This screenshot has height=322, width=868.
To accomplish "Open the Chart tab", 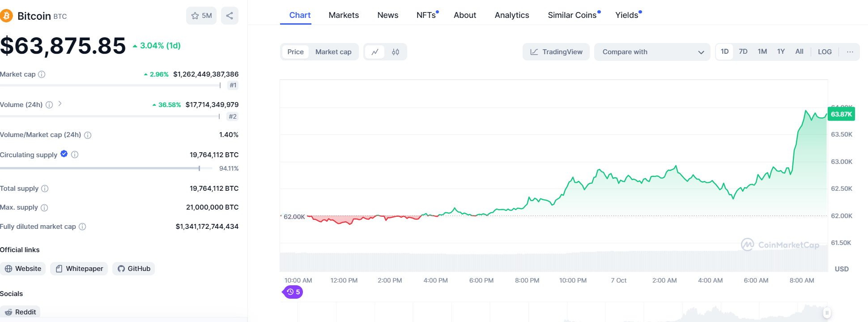I will point(300,15).
